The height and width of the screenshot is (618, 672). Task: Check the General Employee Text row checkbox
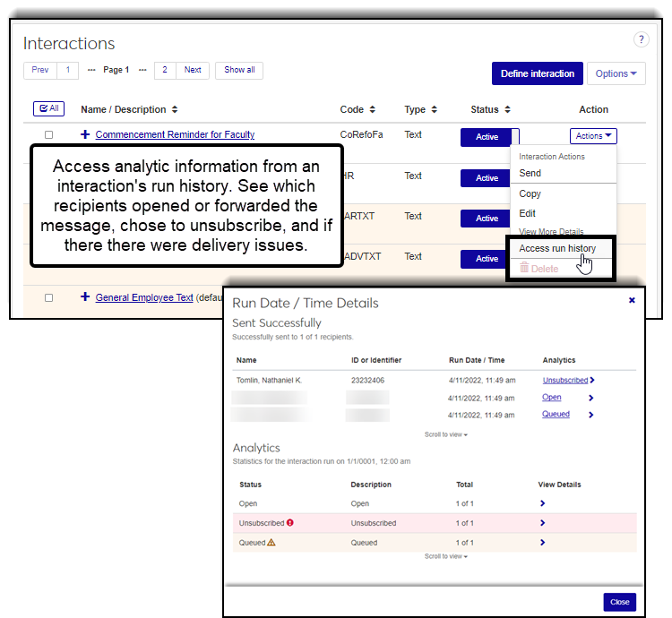pos(49,297)
